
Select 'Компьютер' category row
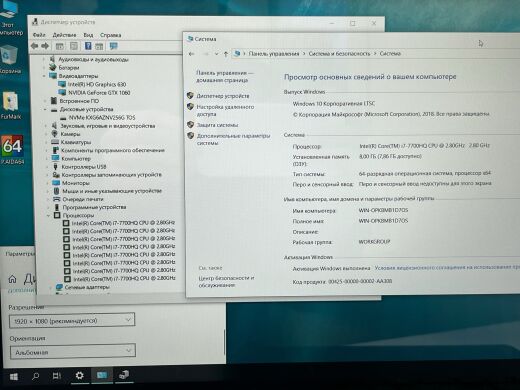tap(76, 159)
